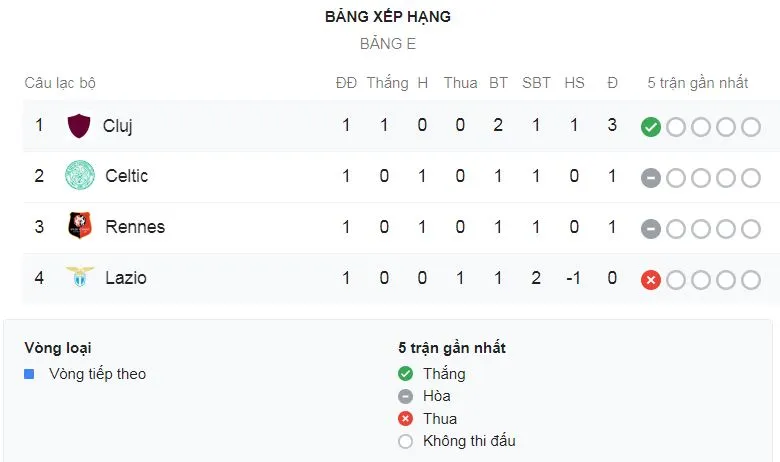Select the Rennes team name

135,227
